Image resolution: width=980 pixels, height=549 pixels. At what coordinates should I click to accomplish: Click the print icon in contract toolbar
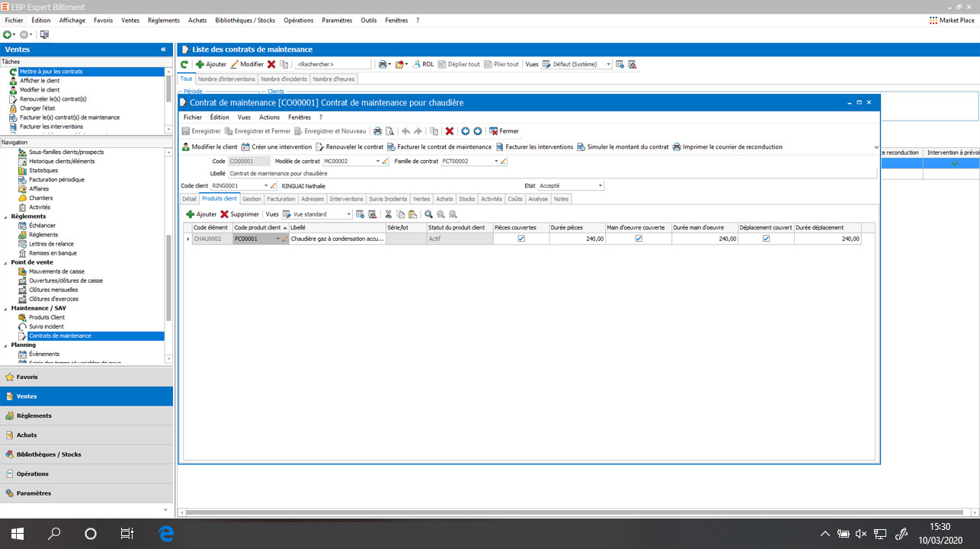377,131
